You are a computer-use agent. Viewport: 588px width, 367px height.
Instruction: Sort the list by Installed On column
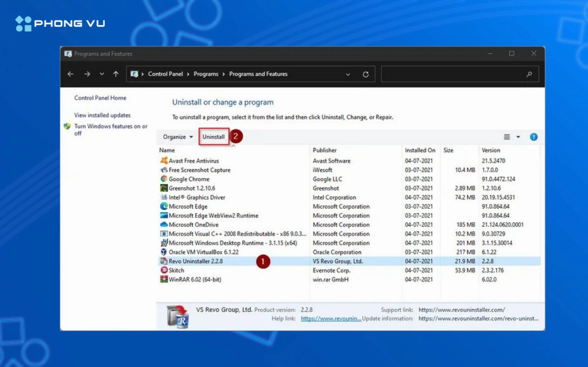pyautogui.click(x=420, y=150)
